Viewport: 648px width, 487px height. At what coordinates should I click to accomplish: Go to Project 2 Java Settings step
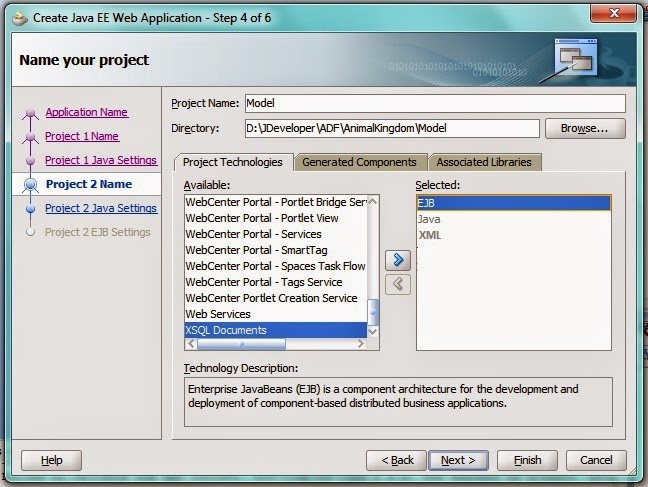pyautogui.click(x=101, y=208)
